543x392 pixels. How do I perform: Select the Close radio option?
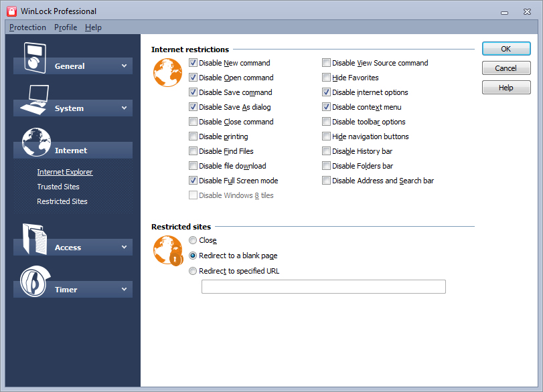coord(193,240)
